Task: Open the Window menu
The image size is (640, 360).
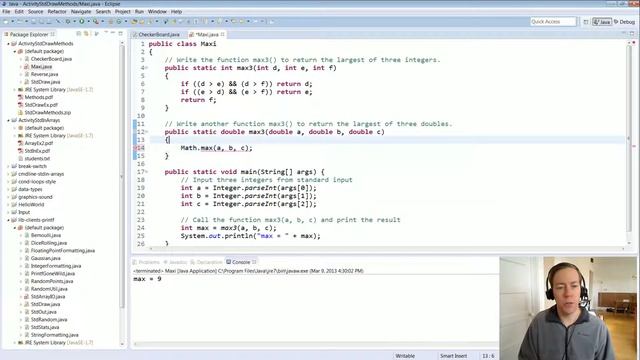Action: [157, 12]
